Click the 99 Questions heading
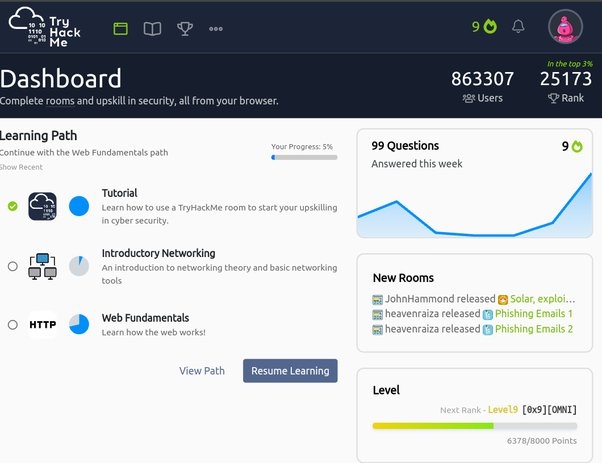The height and width of the screenshot is (463, 602). click(x=405, y=146)
